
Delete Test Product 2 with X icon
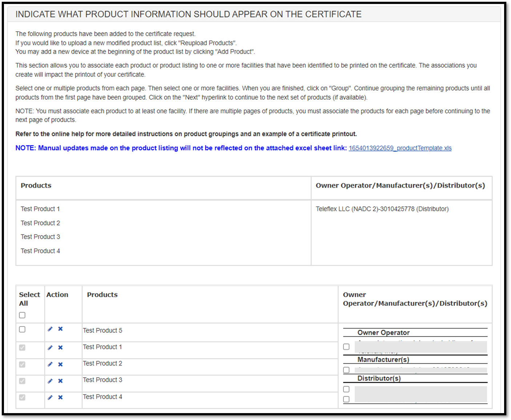pos(60,364)
